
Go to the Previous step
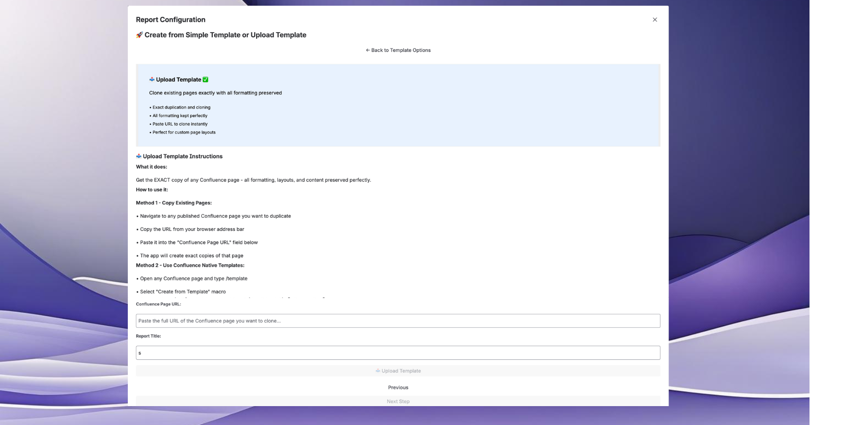(x=398, y=388)
